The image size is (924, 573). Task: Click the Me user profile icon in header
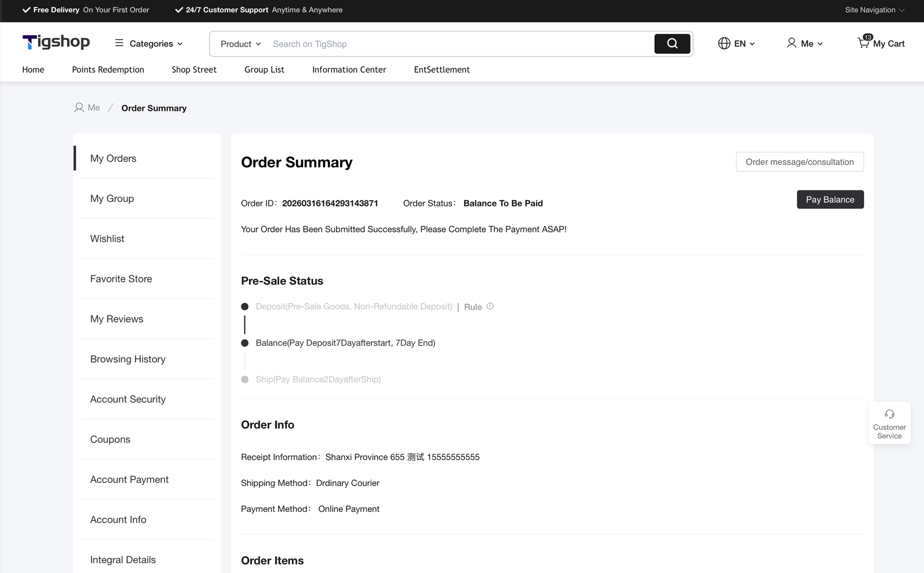[792, 43]
